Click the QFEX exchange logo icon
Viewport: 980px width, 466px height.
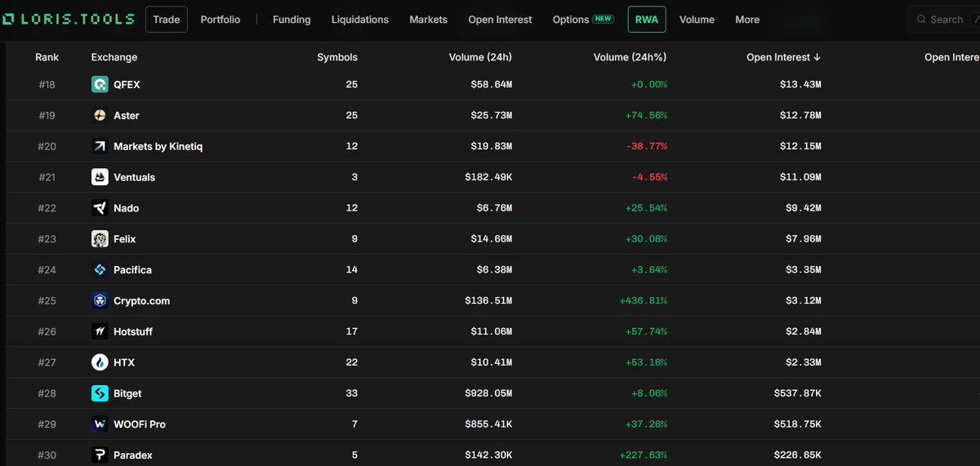[x=100, y=84]
